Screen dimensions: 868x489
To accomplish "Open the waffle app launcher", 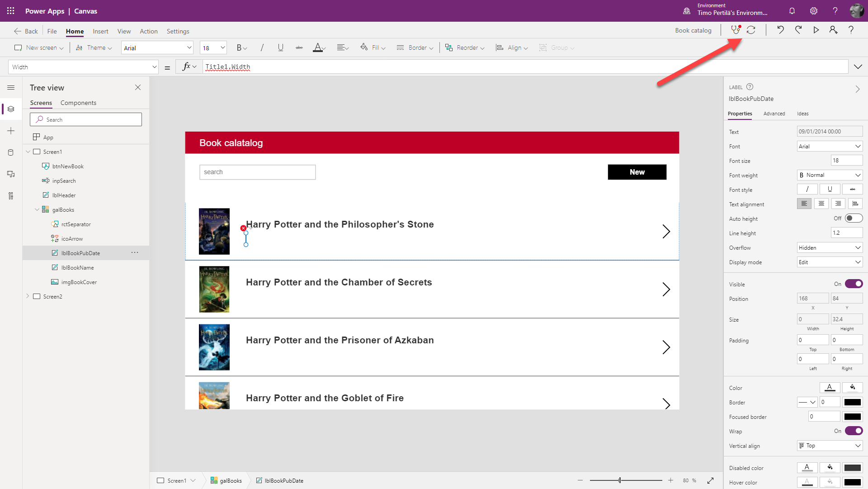I will (11, 11).
